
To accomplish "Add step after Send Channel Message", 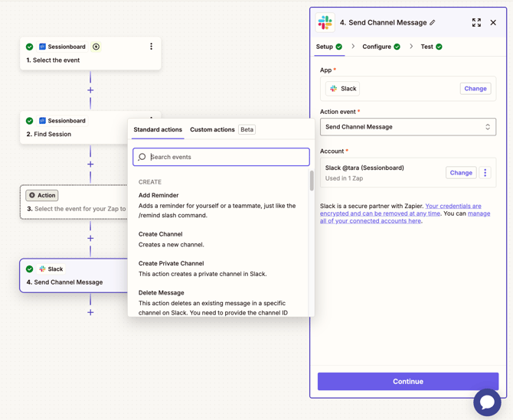I will click(x=90, y=312).
